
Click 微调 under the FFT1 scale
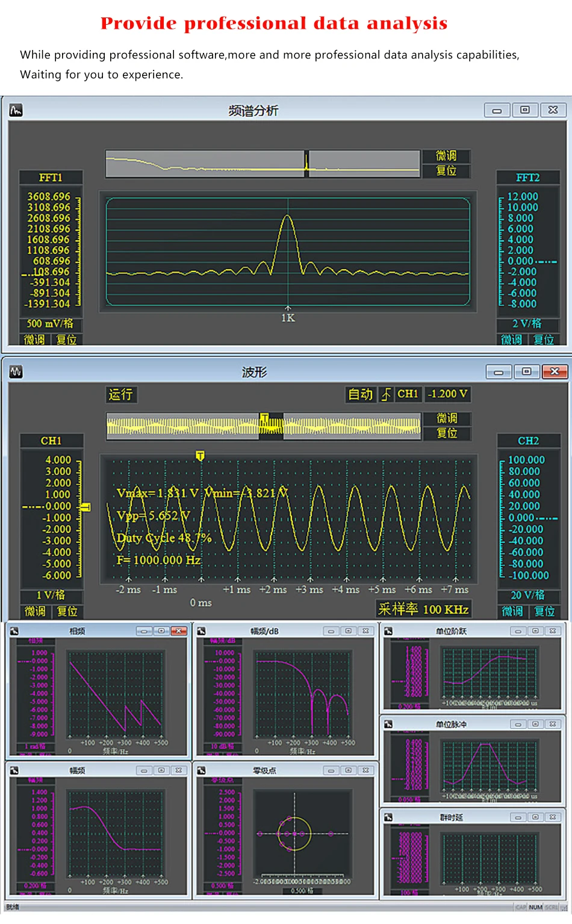point(34,340)
